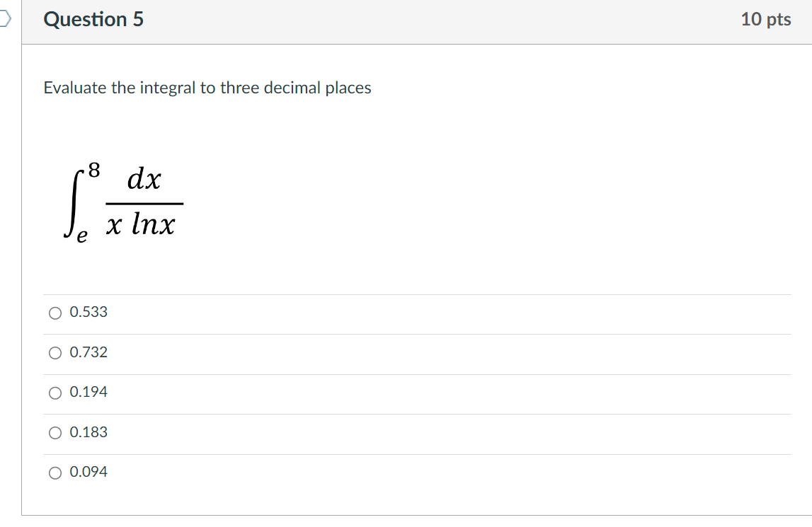Image resolution: width=812 pixels, height=527 pixels.
Task: Click the Question 5 header title
Action: click(x=93, y=19)
